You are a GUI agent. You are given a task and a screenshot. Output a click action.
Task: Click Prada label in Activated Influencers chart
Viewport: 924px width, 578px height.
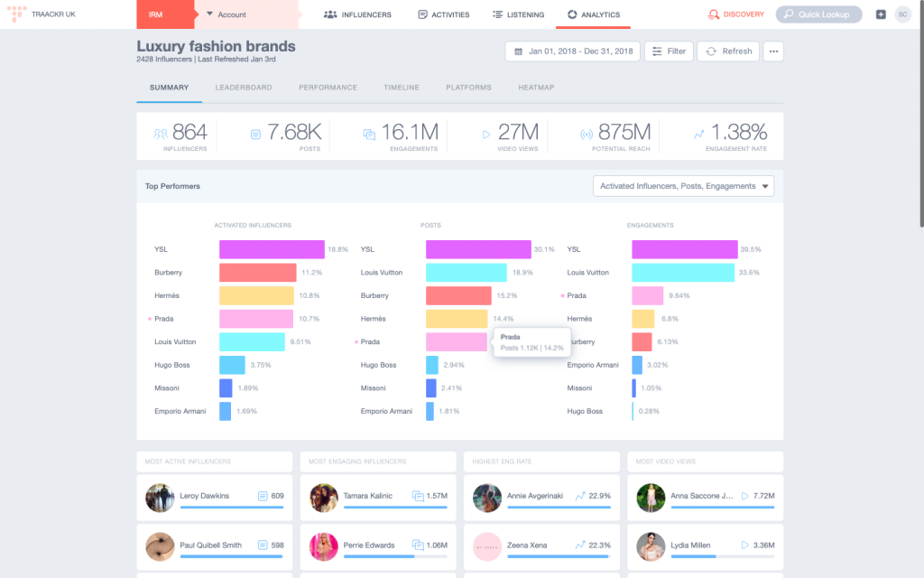point(164,319)
